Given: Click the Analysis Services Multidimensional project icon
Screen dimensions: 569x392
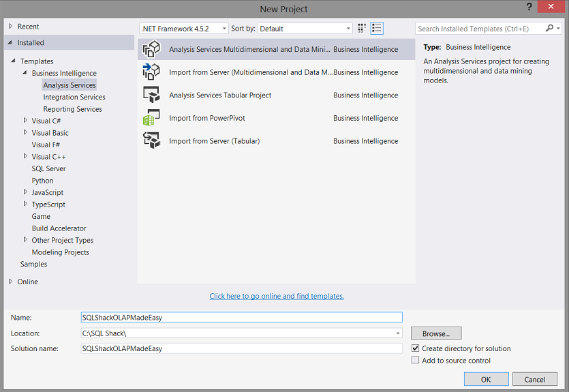Looking at the screenshot, I should pyautogui.click(x=151, y=49).
